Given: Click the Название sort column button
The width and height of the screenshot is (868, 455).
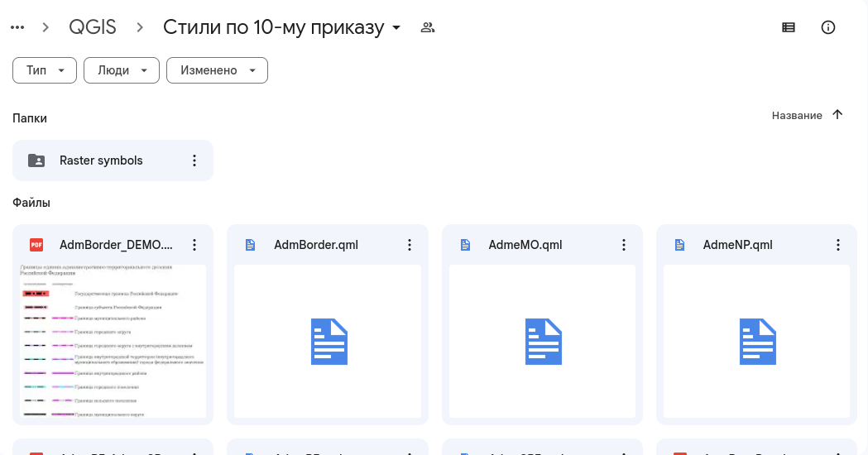Looking at the screenshot, I should click(797, 115).
